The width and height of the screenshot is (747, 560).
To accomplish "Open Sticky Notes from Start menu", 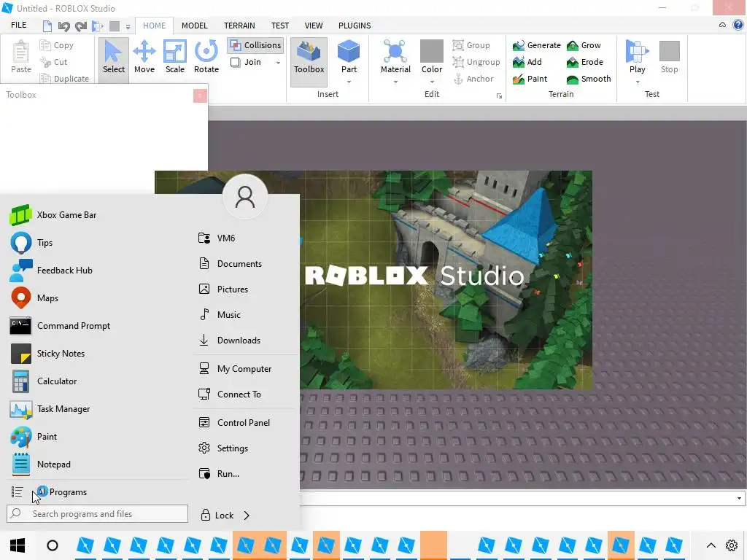I will tap(47, 354).
